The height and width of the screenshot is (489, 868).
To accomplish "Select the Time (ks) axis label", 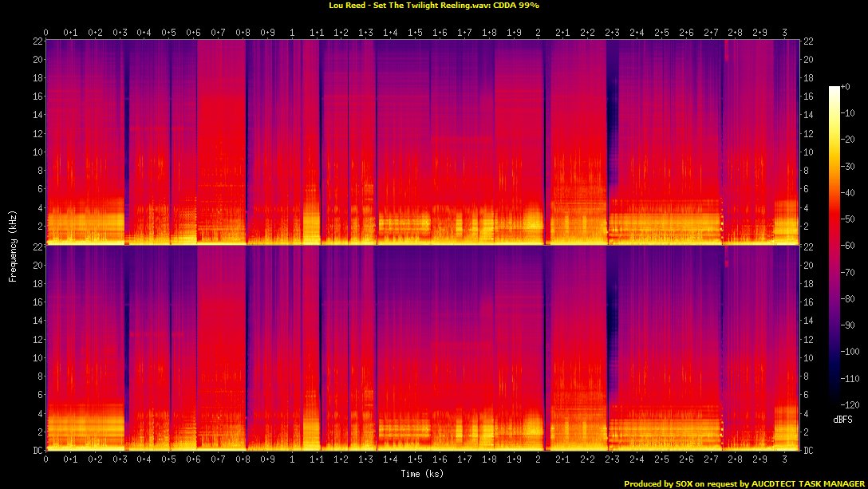I will click(422, 474).
